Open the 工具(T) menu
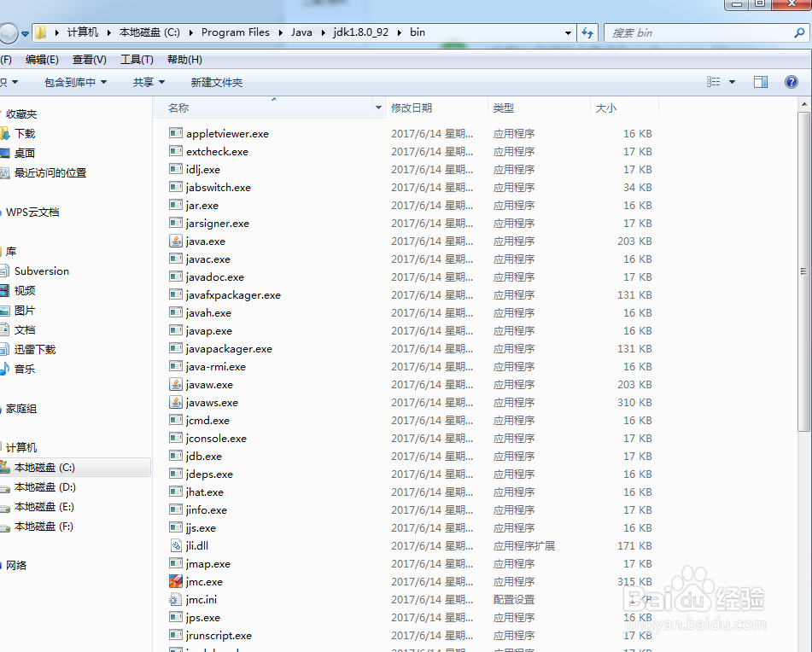 click(x=137, y=60)
